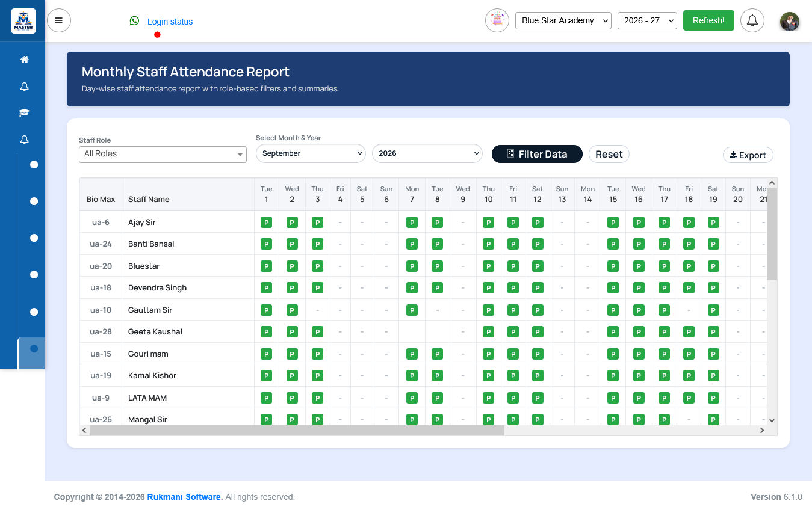
Task: Open the Blue Star Academy school selector
Action: [563, 20]
